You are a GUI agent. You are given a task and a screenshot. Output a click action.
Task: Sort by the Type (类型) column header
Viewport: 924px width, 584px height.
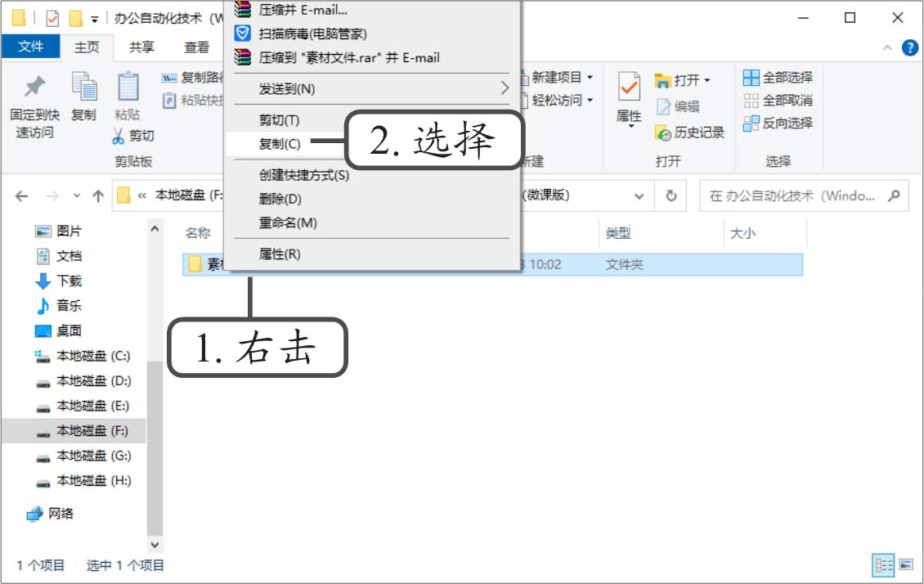click(x=617, y=233)
